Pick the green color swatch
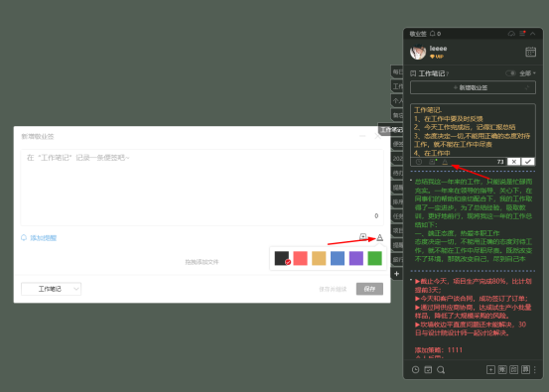 click(x=374, y=258)
